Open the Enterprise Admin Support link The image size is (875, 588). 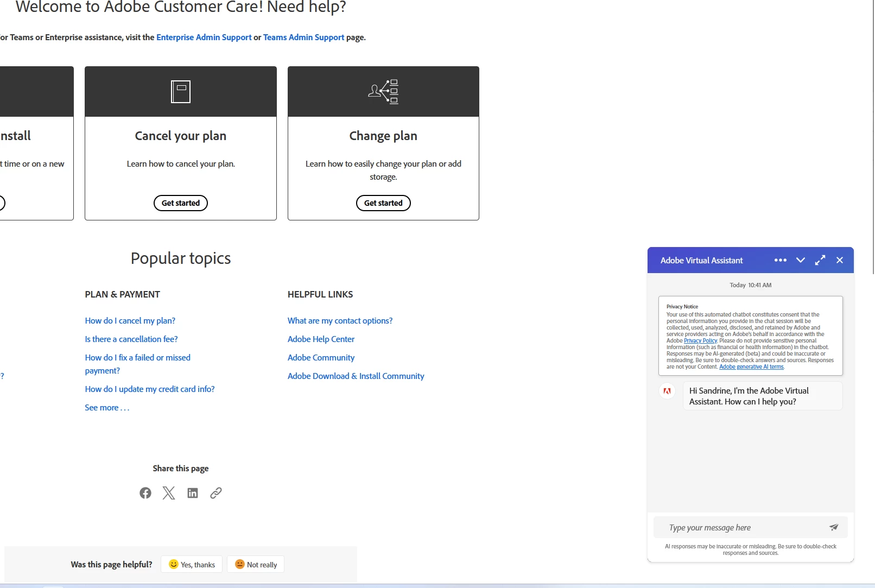click(204, 37)
